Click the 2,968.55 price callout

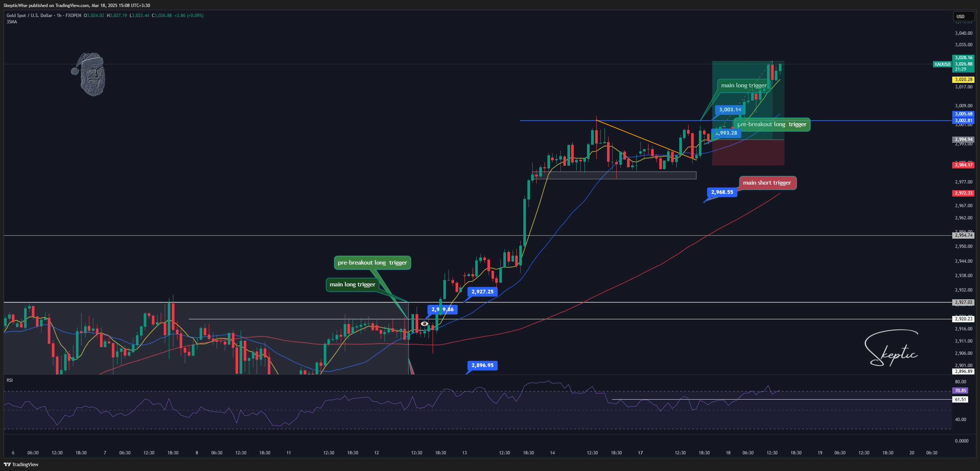coord(722,192)
